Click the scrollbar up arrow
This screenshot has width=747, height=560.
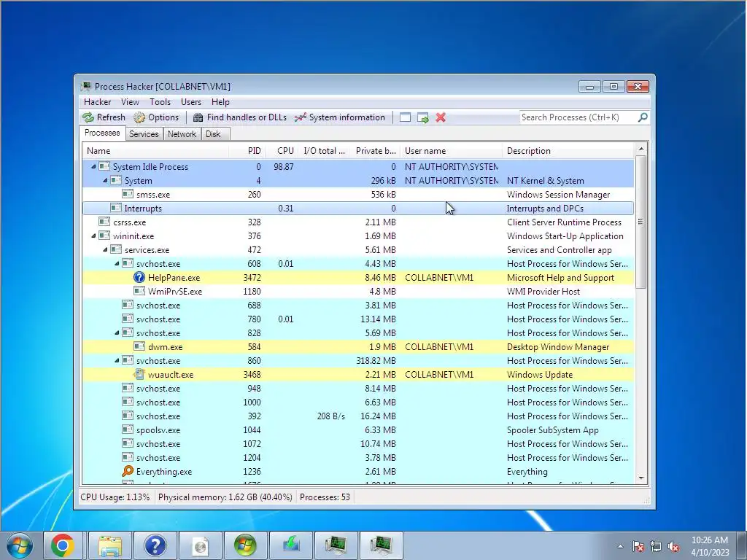tap(641, 149)
